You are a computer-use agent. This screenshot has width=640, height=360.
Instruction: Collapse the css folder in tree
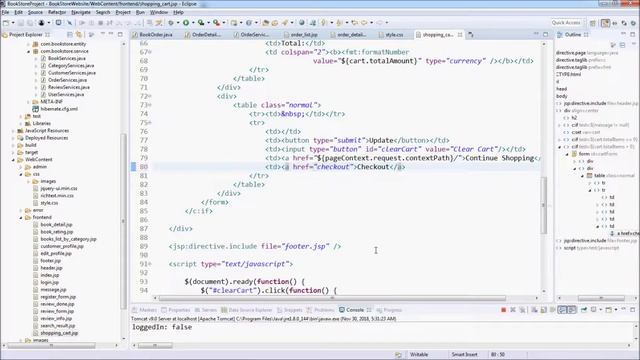21,174
